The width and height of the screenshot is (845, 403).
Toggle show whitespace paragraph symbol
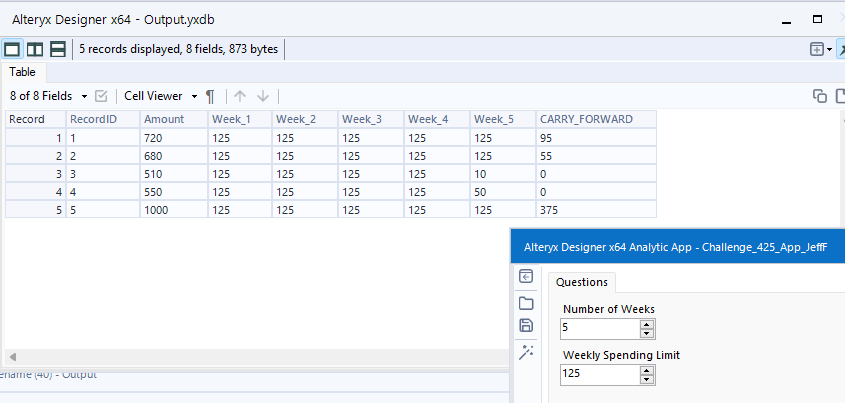pyautogui.click(x=210, y=96)
